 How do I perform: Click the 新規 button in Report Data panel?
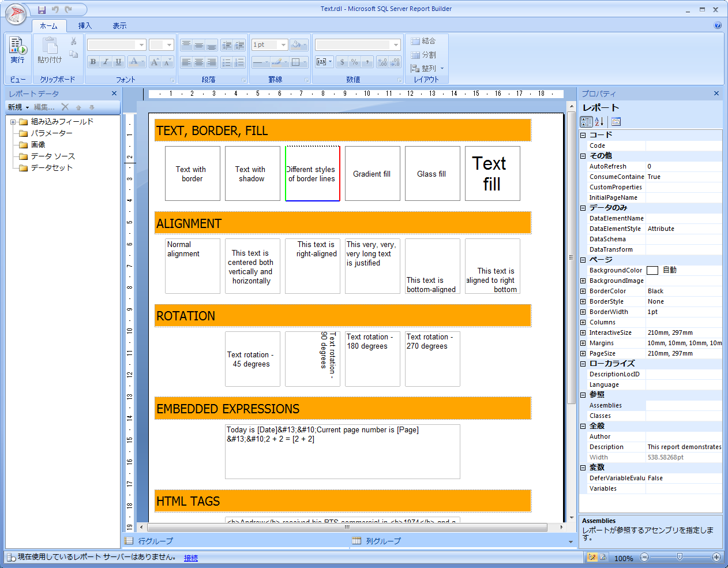coord(15,107)
